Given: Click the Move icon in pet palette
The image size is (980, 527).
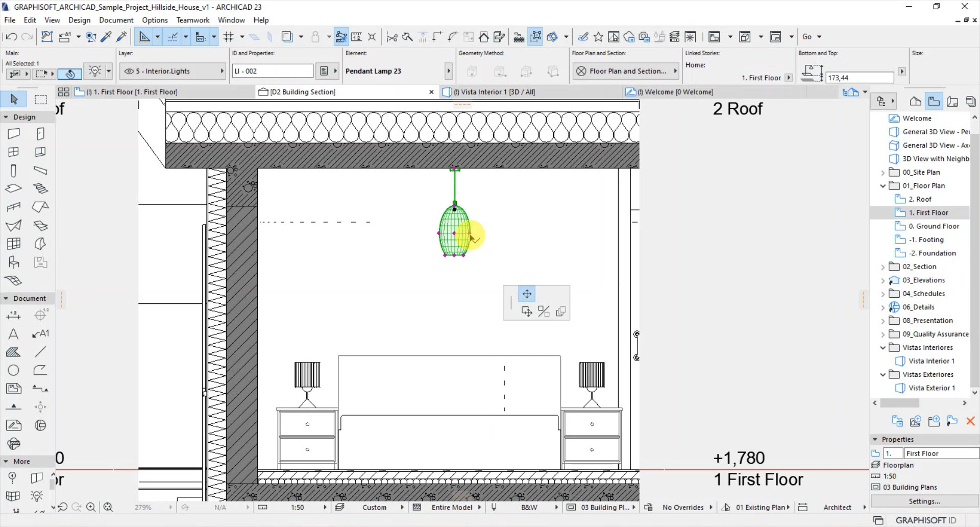Looking at the screenshot, I should [x=527, y=294].
